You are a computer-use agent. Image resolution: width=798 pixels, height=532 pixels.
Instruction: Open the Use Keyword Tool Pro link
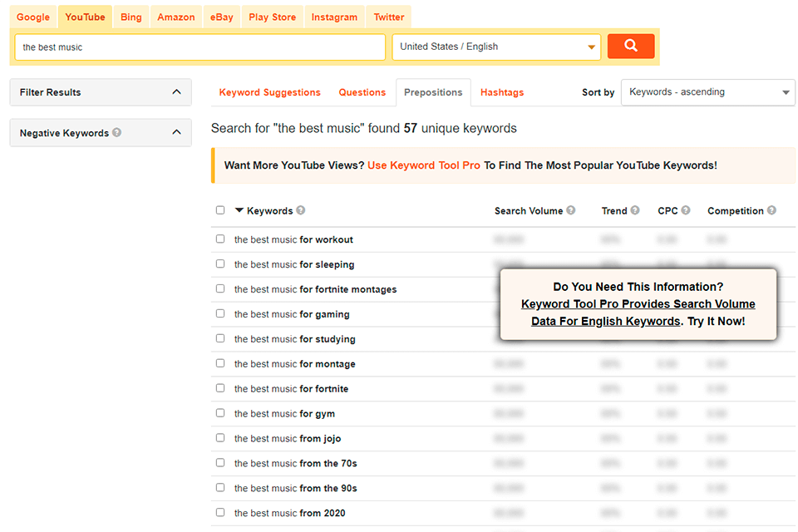coord(424,165)
